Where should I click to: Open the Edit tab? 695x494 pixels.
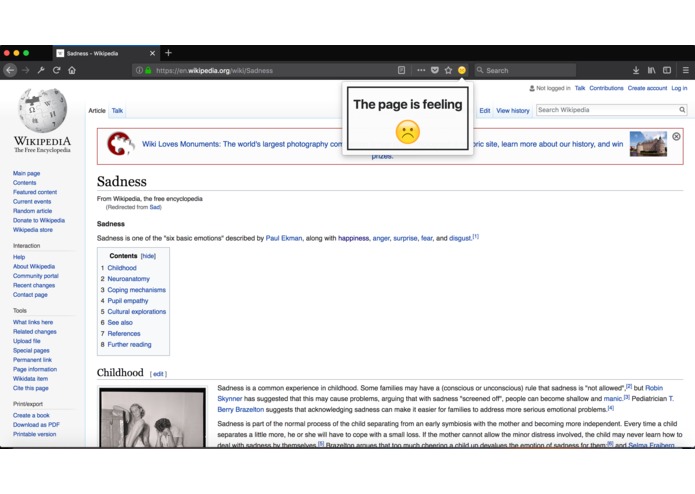pyautogui.click(x=484, y=111)
